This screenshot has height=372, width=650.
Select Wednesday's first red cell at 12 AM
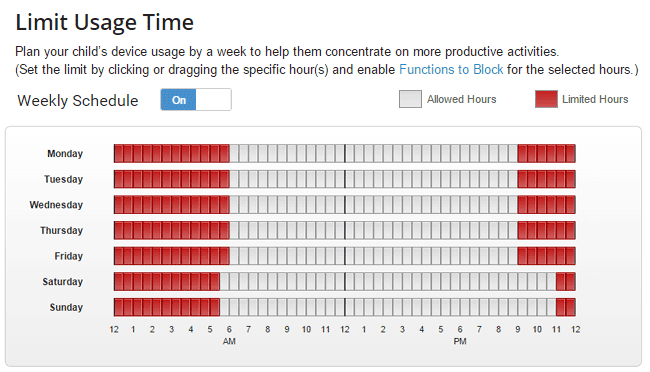pos(119,205)
